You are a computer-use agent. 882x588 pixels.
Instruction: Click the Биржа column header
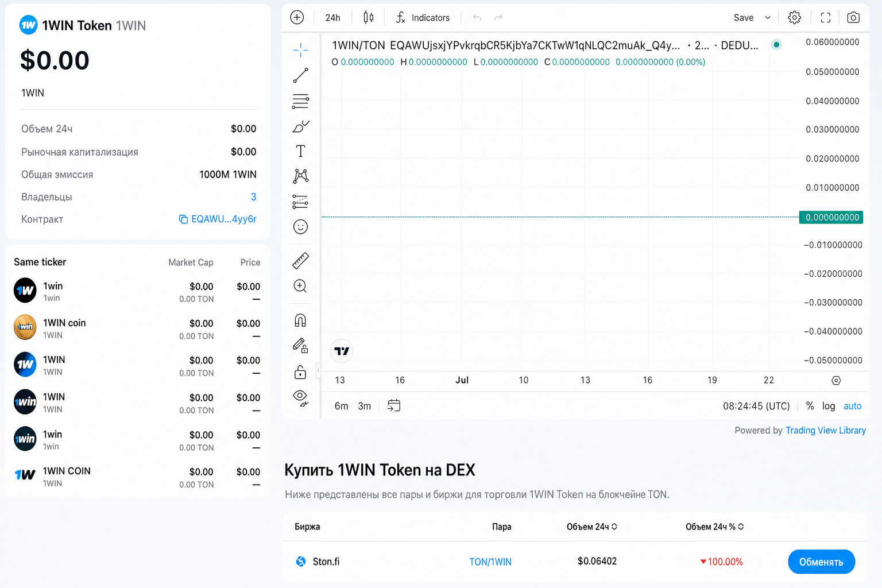click(x=307, y=527)
